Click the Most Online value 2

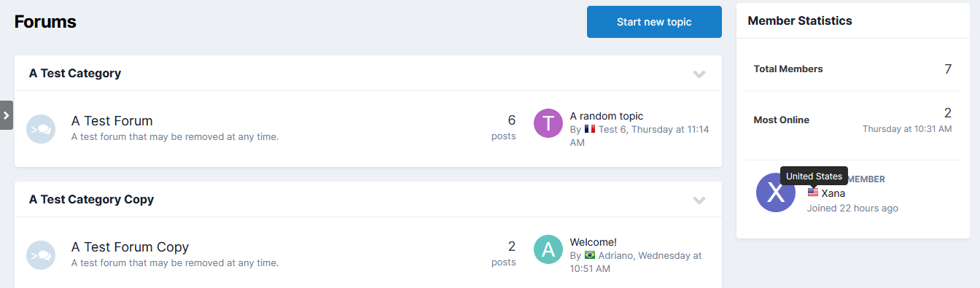click(948, 113)
